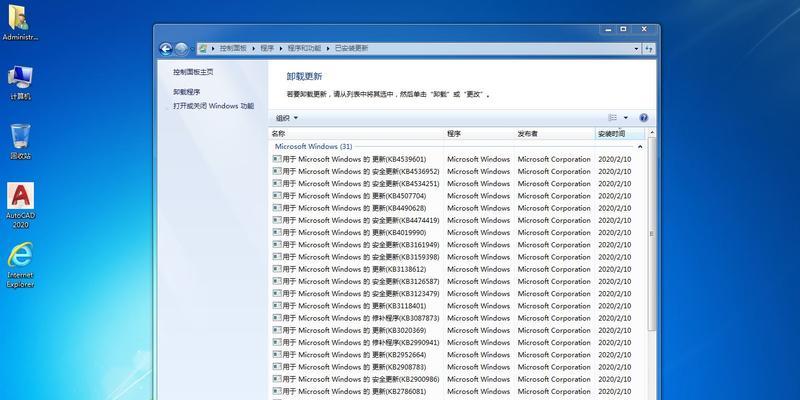Click the change view icon
800x400 pixels.
pyautogui.click(x=613, y=118)
